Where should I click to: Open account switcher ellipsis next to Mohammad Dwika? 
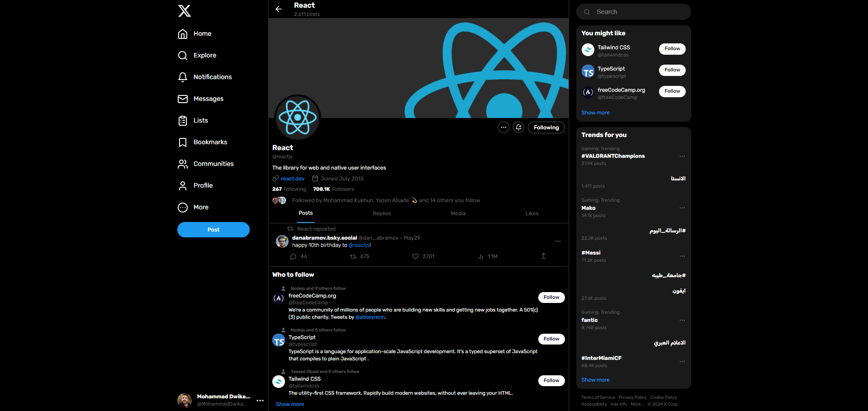pyautogui.click(x=260, y=401)
